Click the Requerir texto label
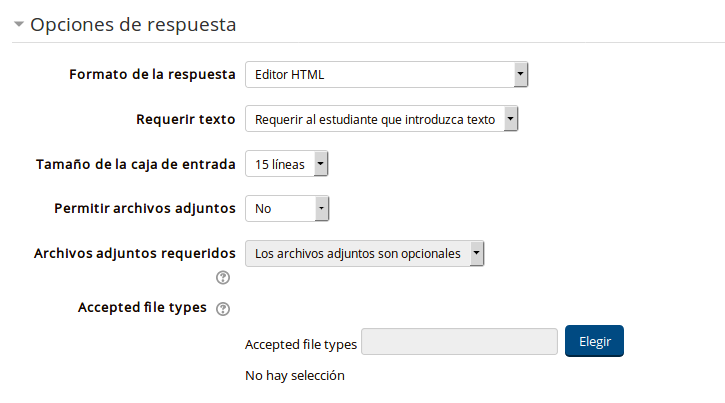The height and width of the screenshot is (403, 725). click(x=185, y=119)
